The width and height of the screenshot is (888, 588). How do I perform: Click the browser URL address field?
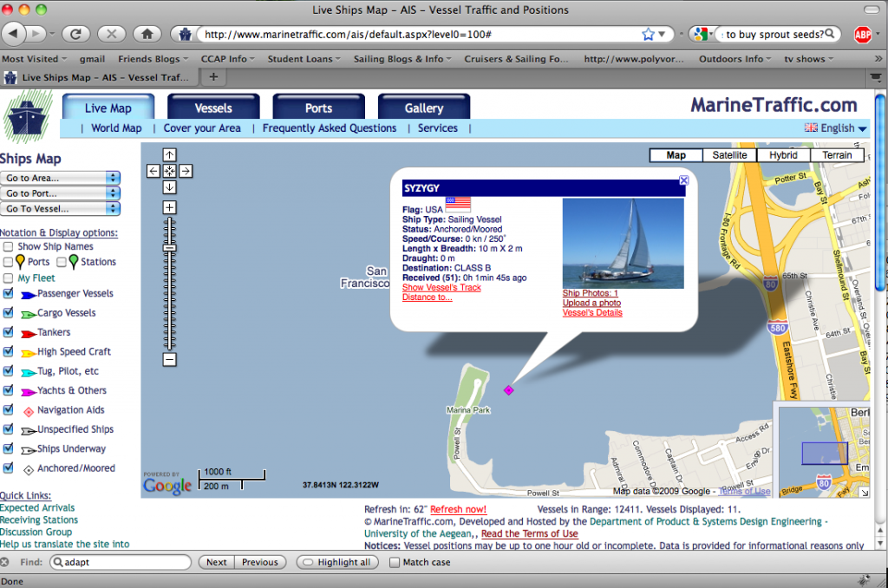pyautogui.click(x=419, y=35)
